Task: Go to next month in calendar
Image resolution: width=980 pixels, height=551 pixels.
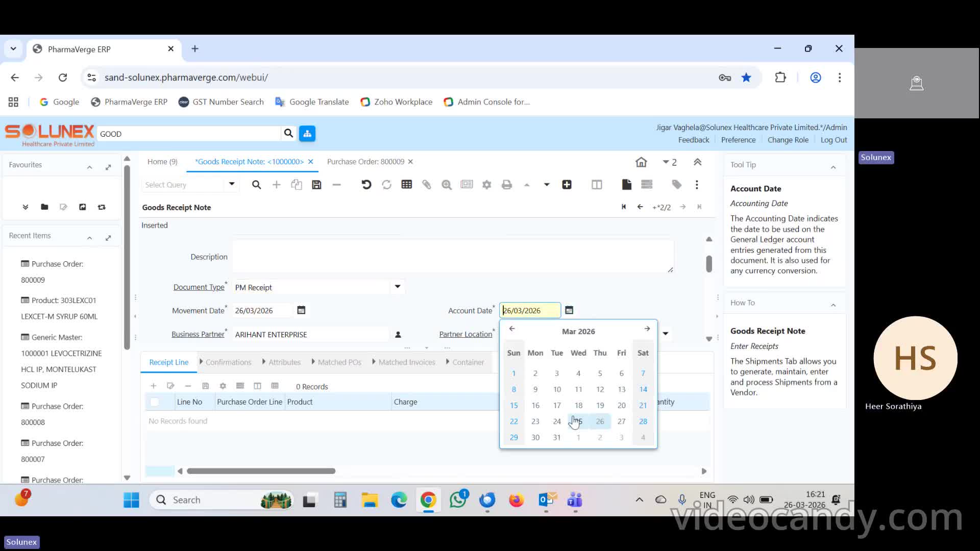Action: point(647,329)
